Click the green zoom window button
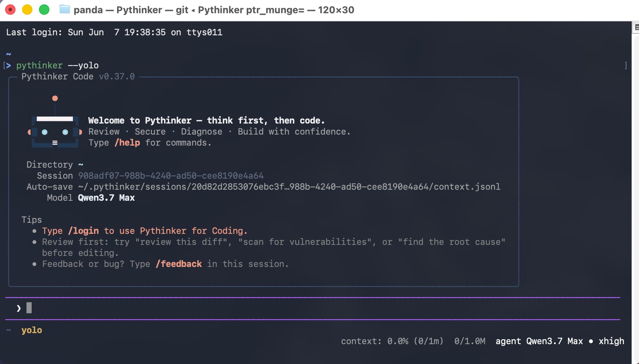 (x=44, y=10)
